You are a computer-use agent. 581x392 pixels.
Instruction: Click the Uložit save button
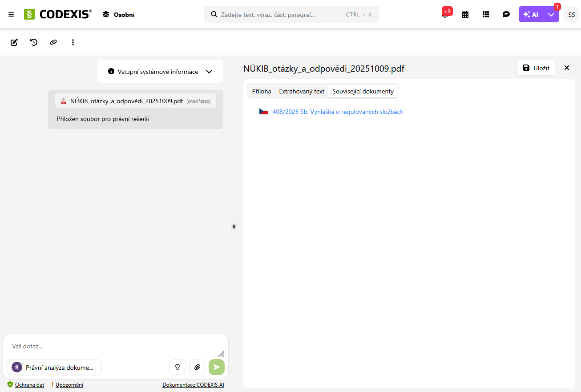pos(536,68)
